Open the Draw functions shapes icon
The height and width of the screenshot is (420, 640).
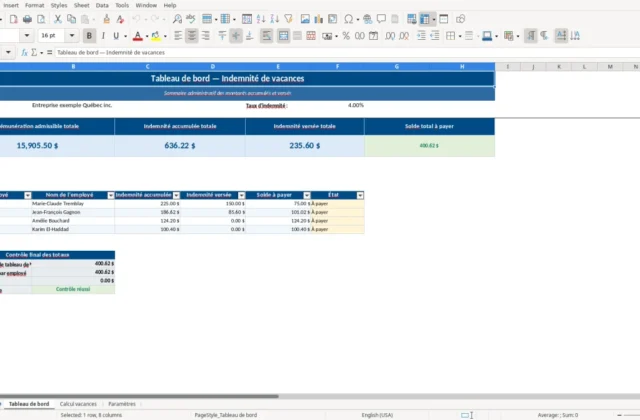(460, 19)
